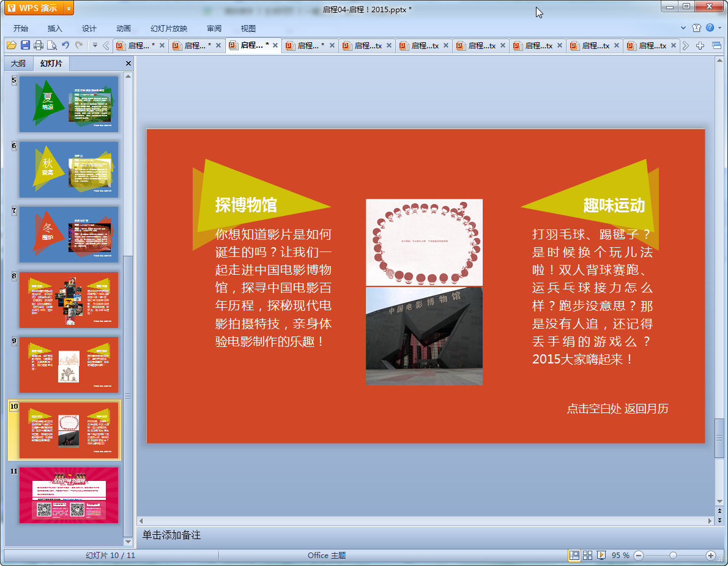The width and height of the screenshot is (728, 566).
Task: Switch to slide sorter view
Action: click(x=588, y=556)
